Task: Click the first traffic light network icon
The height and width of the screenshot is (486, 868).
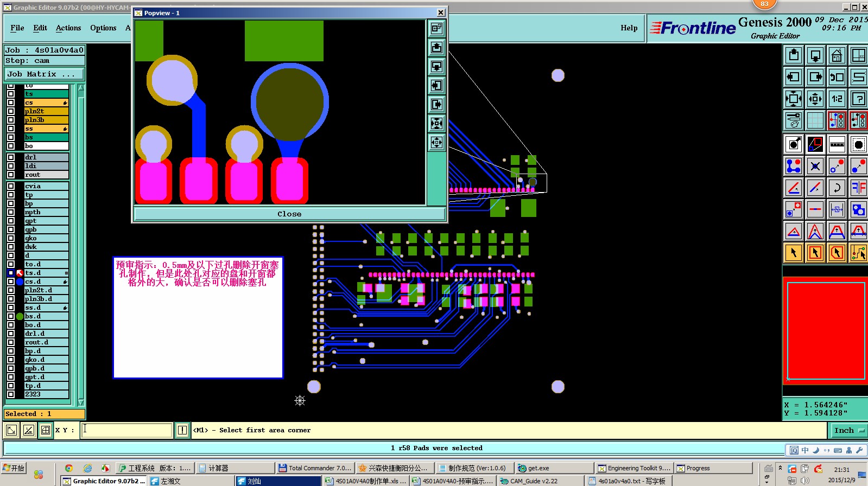Action: click(837, 120)
